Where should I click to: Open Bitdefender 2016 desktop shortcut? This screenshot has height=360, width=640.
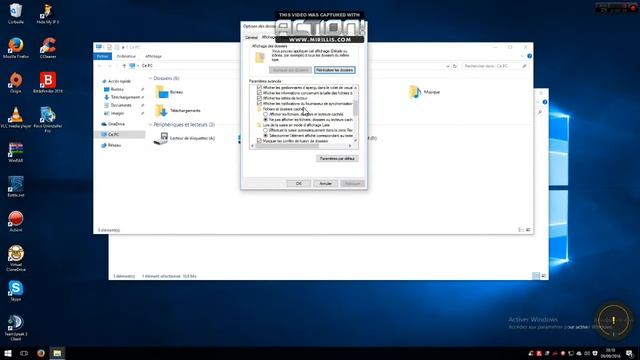48,82
